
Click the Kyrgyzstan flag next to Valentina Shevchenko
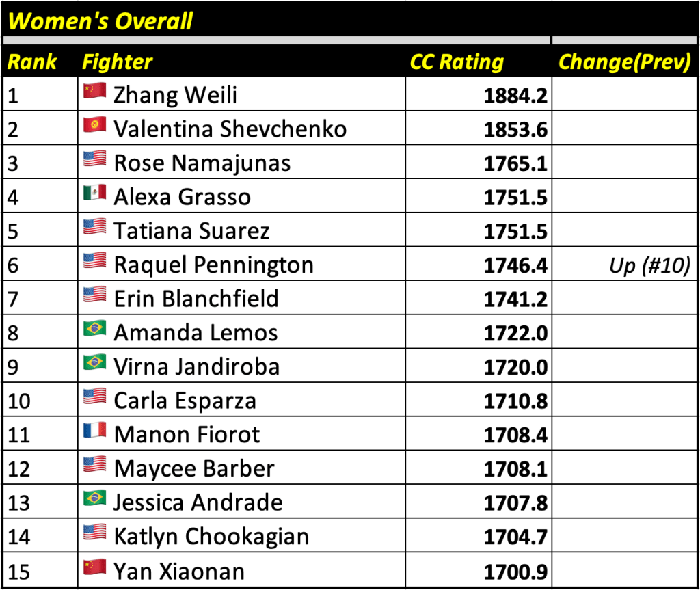coord(94,126)
